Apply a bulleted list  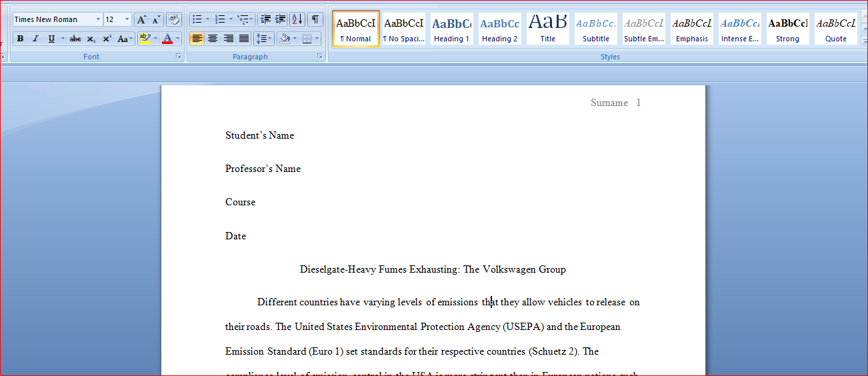point(197,19)
